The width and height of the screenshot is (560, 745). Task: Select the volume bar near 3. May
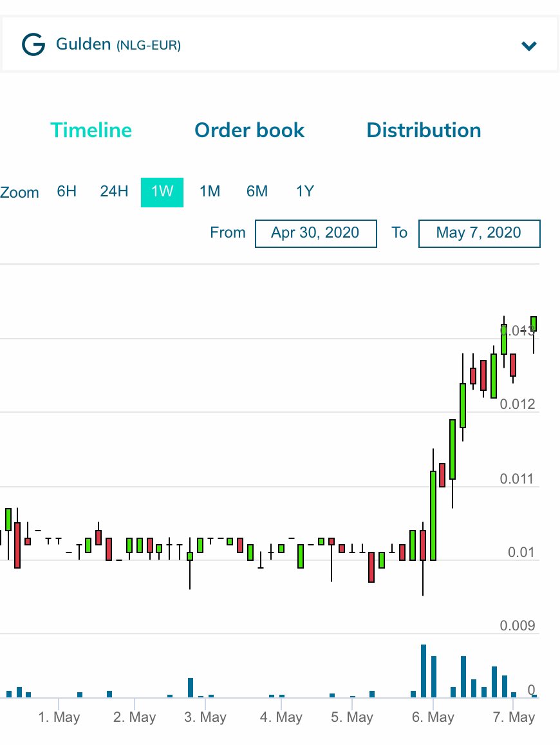191,688
